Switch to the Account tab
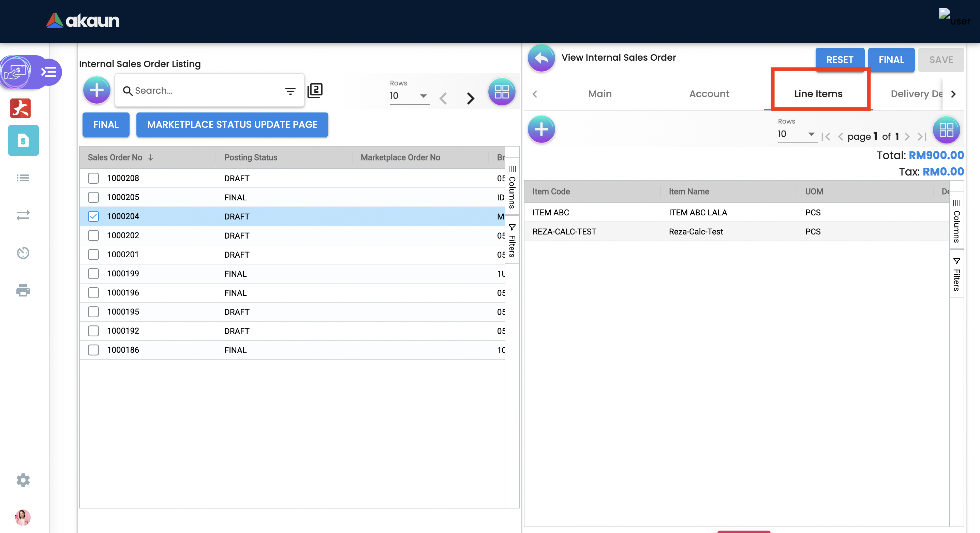 709,94
